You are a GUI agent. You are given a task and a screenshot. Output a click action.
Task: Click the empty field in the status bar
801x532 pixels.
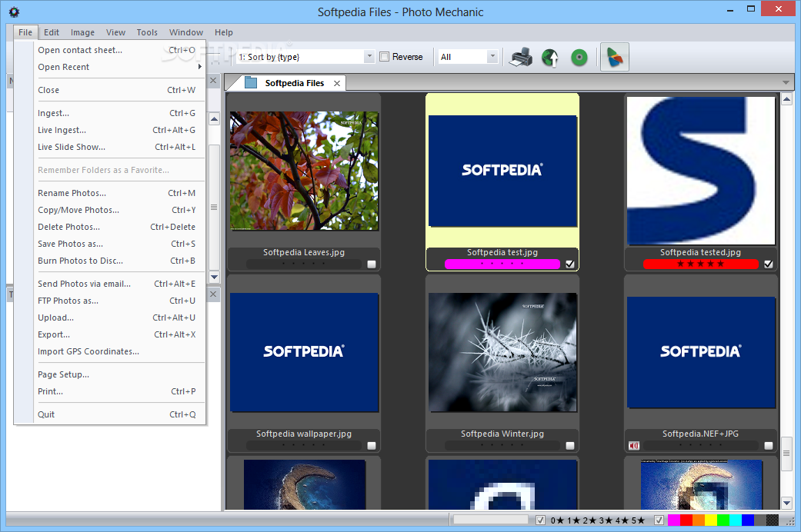tap(490, 519)
